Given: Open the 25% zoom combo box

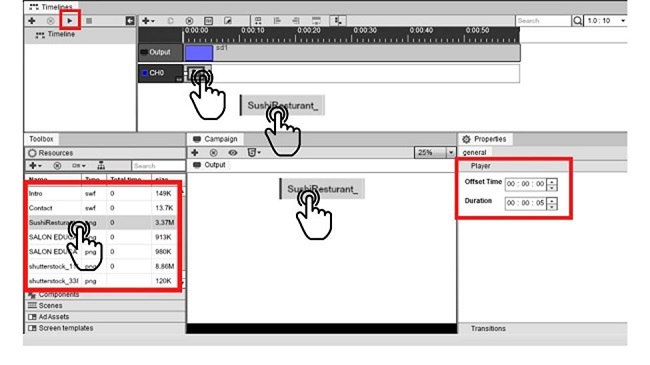Looking at the screenshot, I should [434, 153].
